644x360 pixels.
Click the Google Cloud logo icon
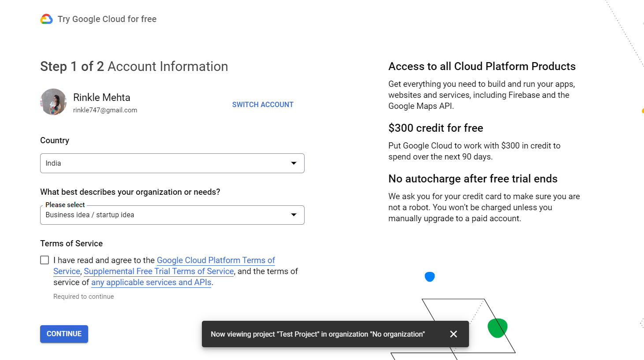(x=47, y=19)
